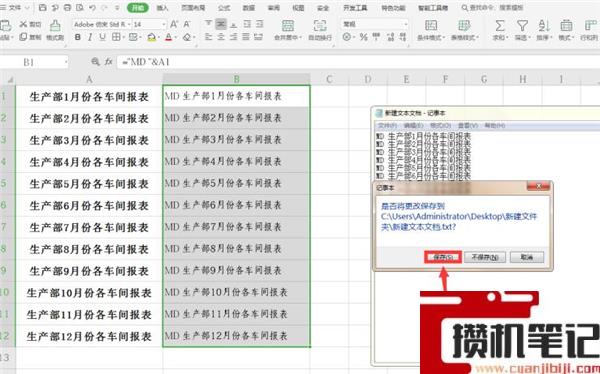Open the 页面布局 ribbon tab
This screenshot has height=374, width=600.
(193, 8)
